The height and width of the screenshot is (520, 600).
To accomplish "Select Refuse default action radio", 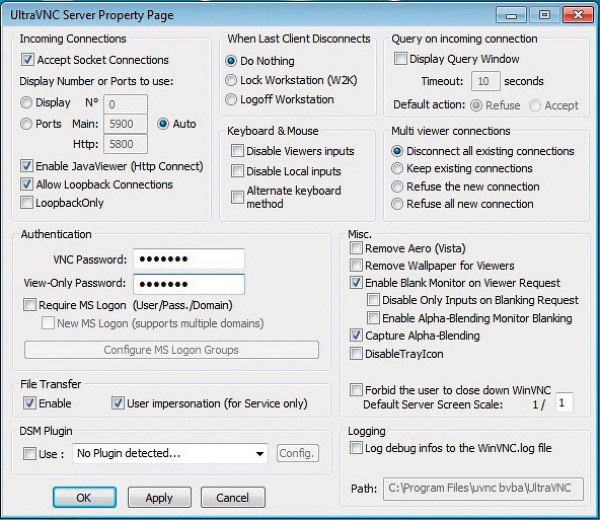I will [476, 106].
